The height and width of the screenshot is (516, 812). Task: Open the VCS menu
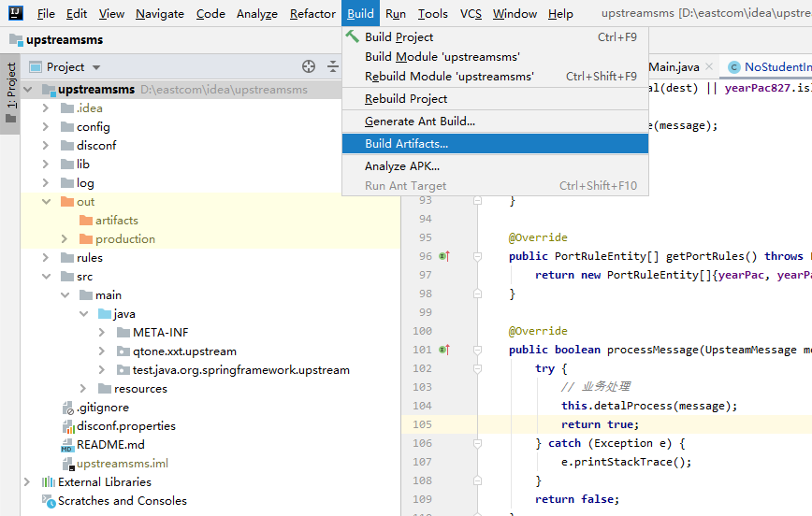coord(471,13)
